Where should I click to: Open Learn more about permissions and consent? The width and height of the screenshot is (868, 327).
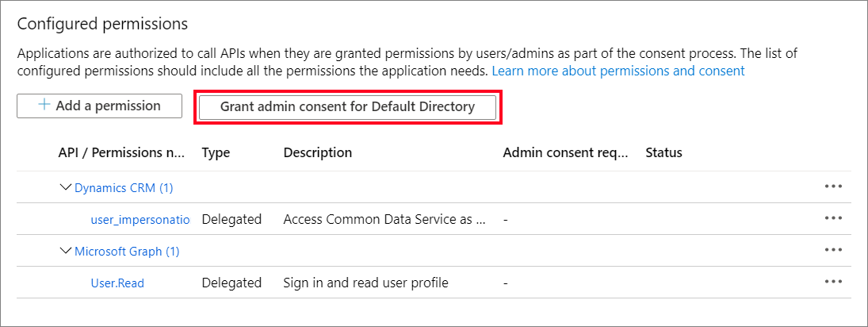[x=618, y=71]
